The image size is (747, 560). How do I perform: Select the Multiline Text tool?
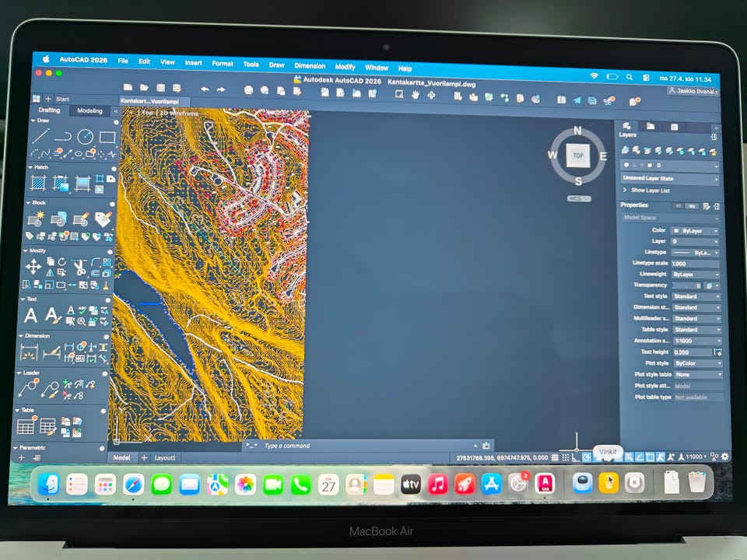[30, 315]
